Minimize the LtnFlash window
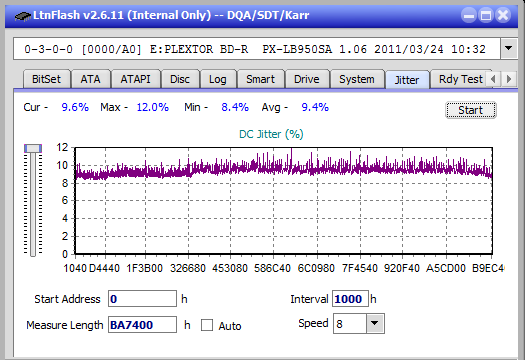 [x=469, y=15]
